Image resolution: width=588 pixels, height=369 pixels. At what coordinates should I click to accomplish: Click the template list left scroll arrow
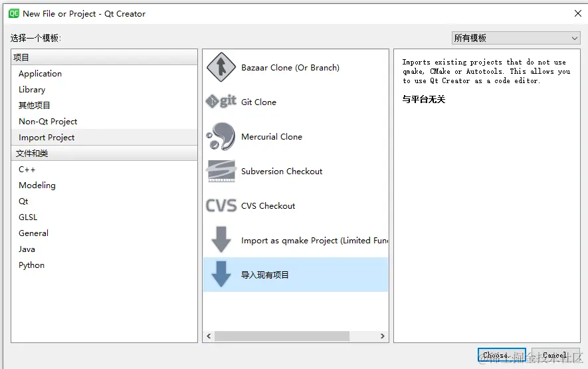tap(209, 336)
